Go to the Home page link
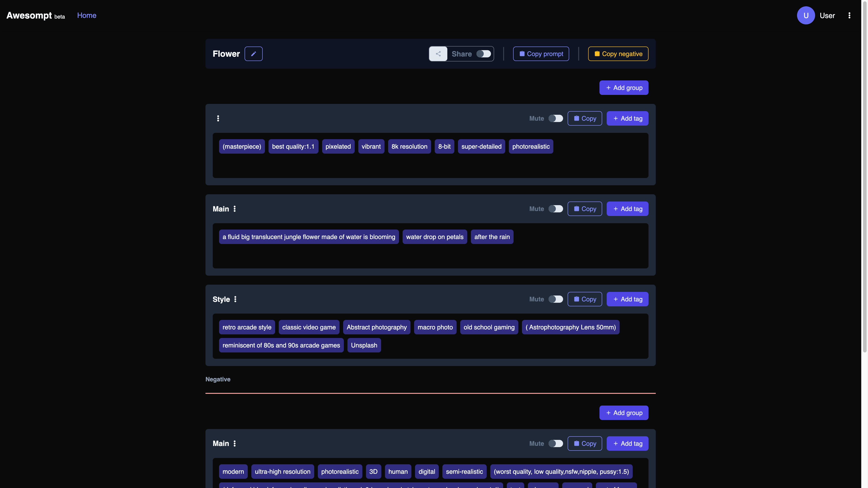Image resolution: width=868 pixels, height=488 pixels. [87, 16]
